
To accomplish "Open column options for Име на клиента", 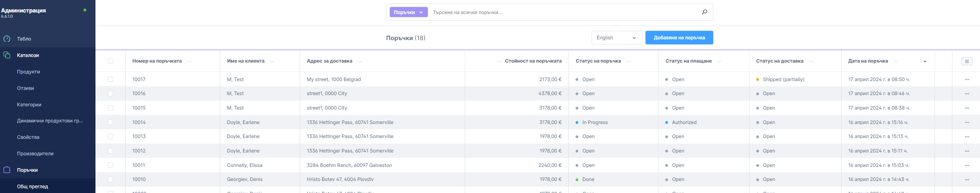I will [272, 61].
